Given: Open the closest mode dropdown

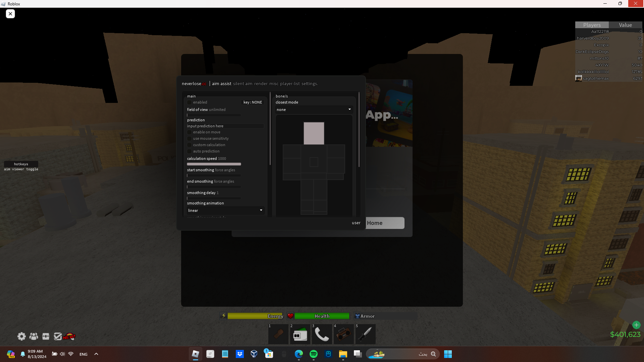Looking at the screenshot, I should (x=314, y=110).
